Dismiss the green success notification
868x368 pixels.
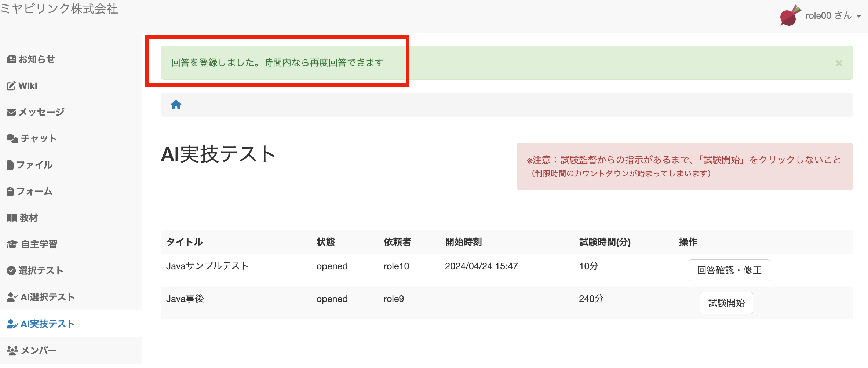839,63
